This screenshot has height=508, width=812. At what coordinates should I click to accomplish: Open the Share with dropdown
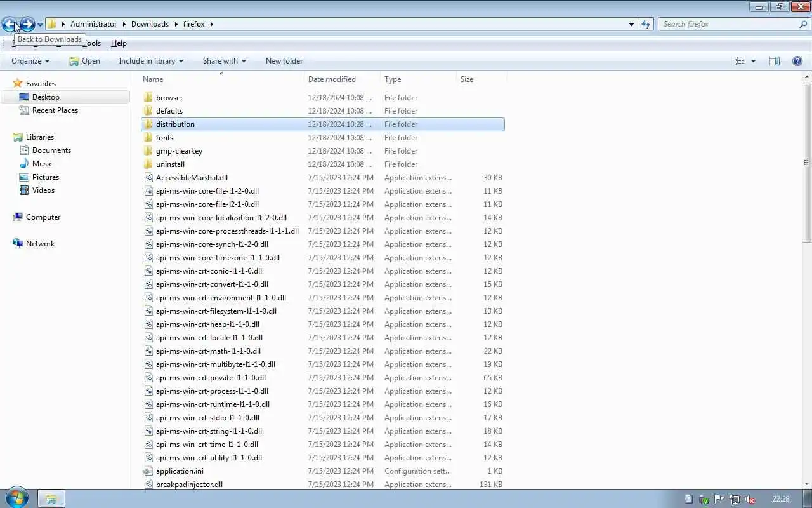(x=224, y=61)
